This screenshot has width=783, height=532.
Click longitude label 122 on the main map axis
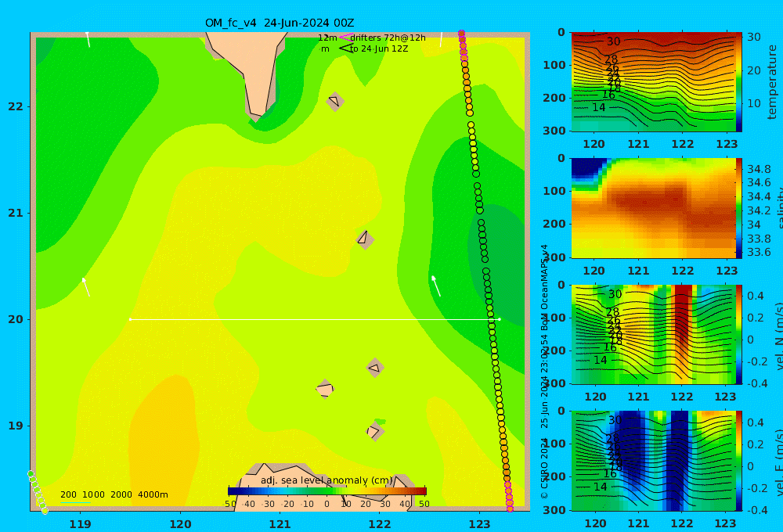pos(380,524)
